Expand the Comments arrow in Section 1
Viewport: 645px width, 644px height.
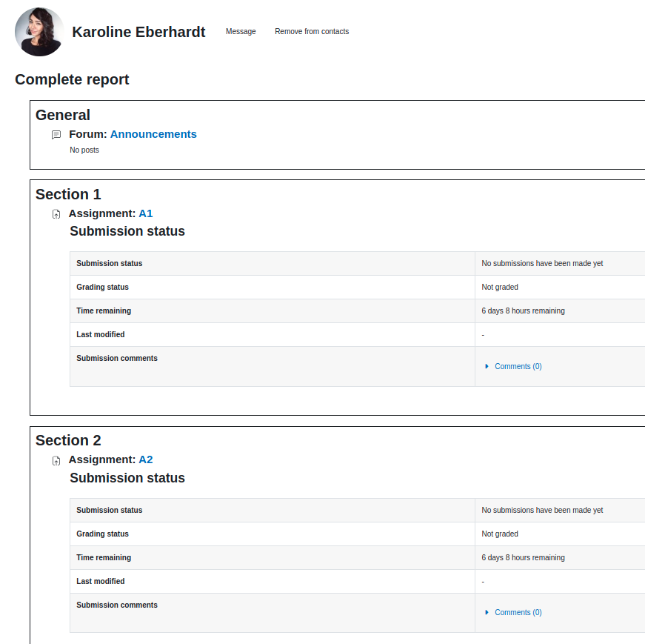pos(487,366)
